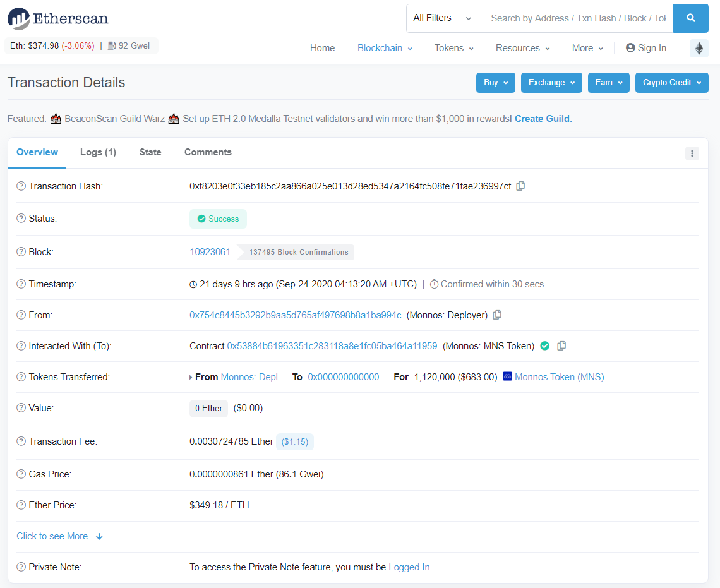This screenshot has height=588, width=720.
Task: Click the From help icon
Action: point(21,315)
